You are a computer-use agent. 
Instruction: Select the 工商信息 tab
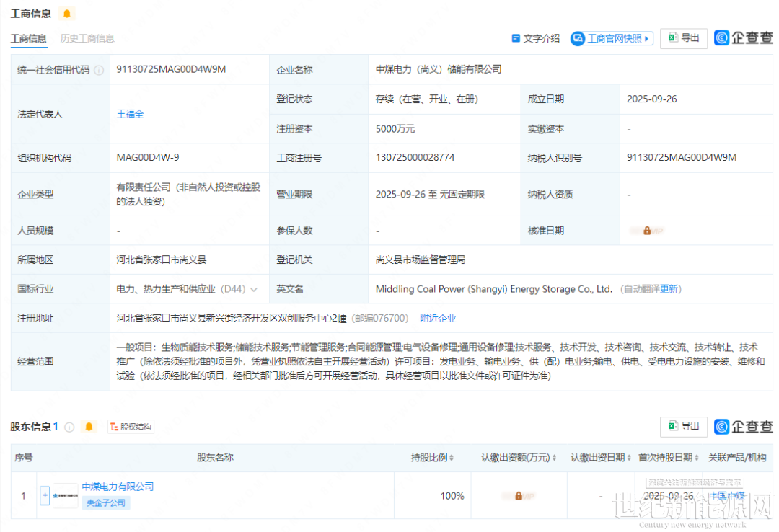29,38
